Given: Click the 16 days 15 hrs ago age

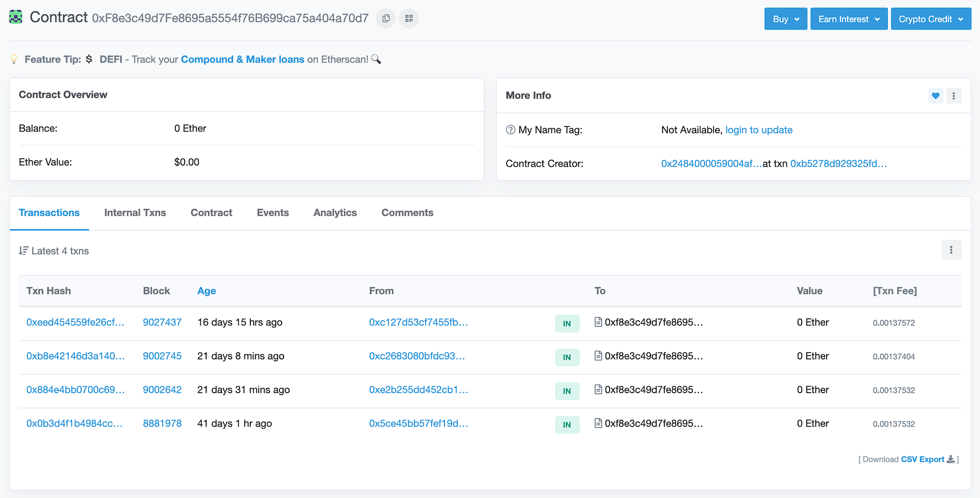Looking at the screenshot, I should point(240,322).
